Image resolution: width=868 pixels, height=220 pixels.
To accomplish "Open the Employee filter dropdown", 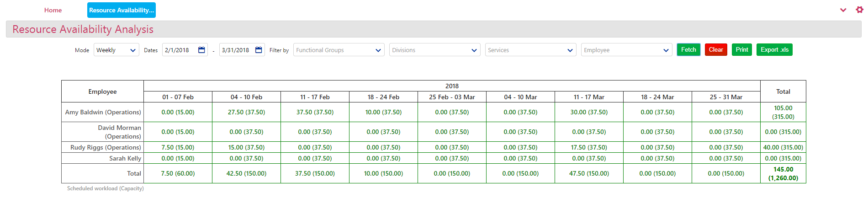I will coord(627,50).
